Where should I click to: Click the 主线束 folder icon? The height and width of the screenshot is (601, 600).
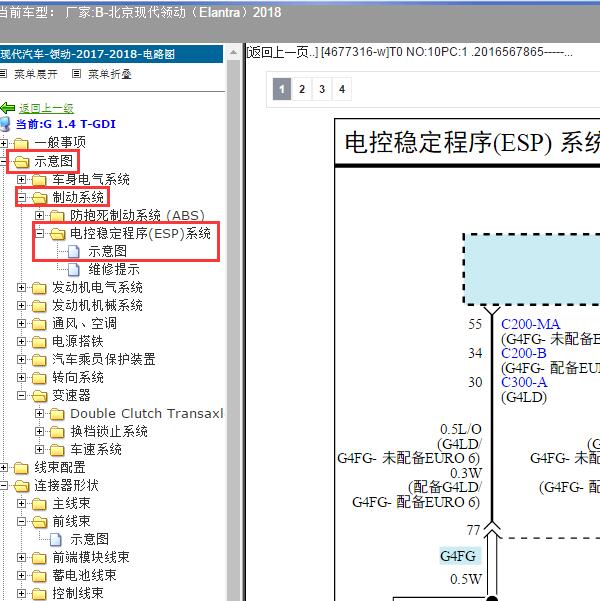(39, 504)
